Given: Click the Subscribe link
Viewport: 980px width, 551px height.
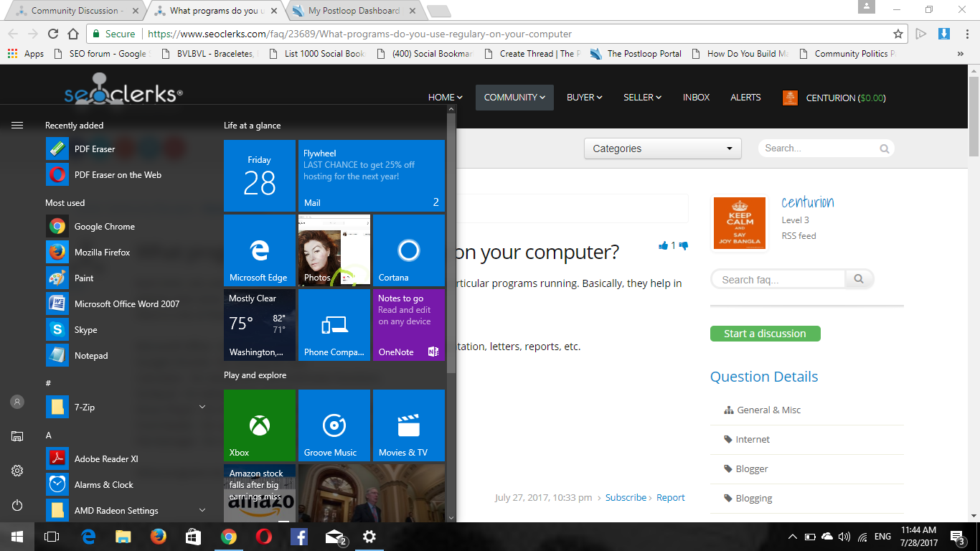Looking at the screenshot, I should point(626,497).
